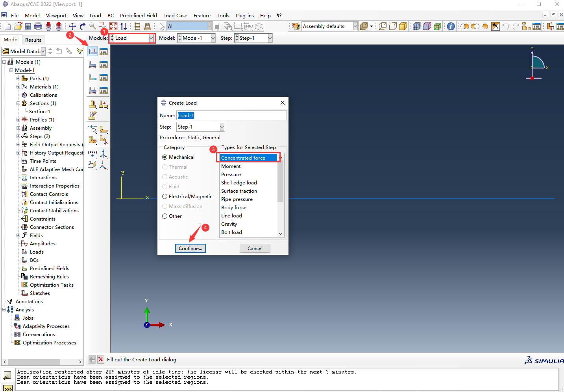Select the Electrical/Magnetic category radio button

tap(165, 197)
